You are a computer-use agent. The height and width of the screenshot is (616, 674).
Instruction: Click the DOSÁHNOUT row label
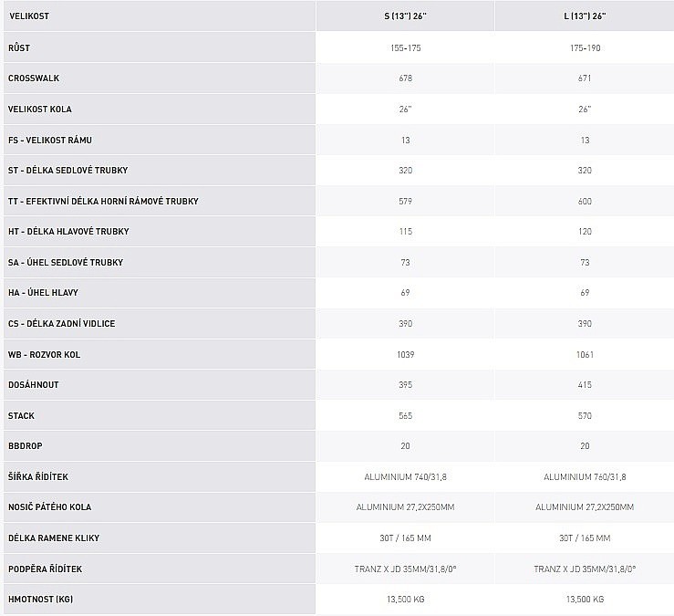point(34,385)
